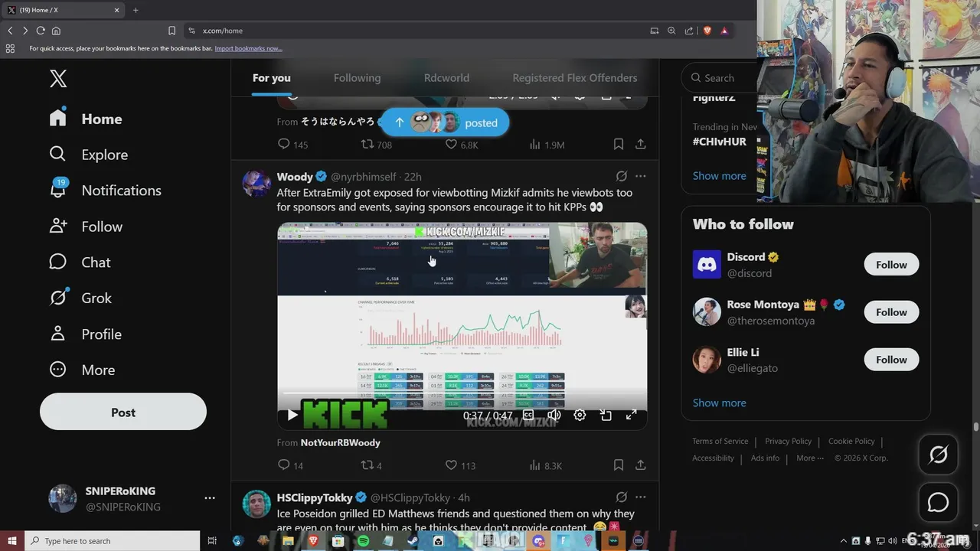Show more Who to follow suggestions
Screen dimensions: 980x551
tap(719, 403)
